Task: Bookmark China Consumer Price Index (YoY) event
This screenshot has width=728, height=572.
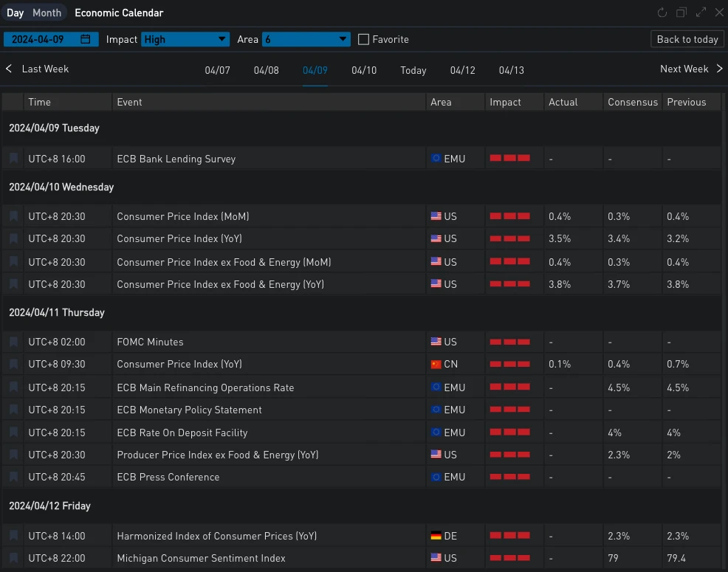Action: click(13, 364)
